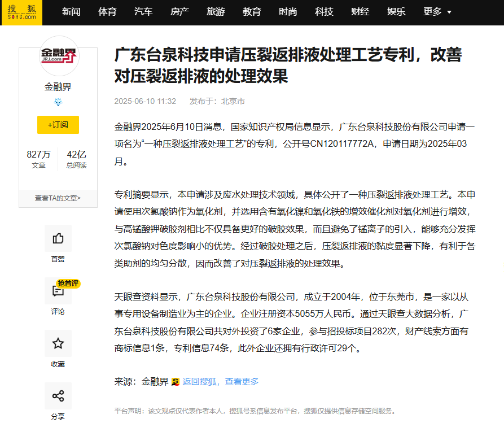Screen dimensions: 504x423
Task: Select 汽车 in the top navigation
Action: point(143,12)
